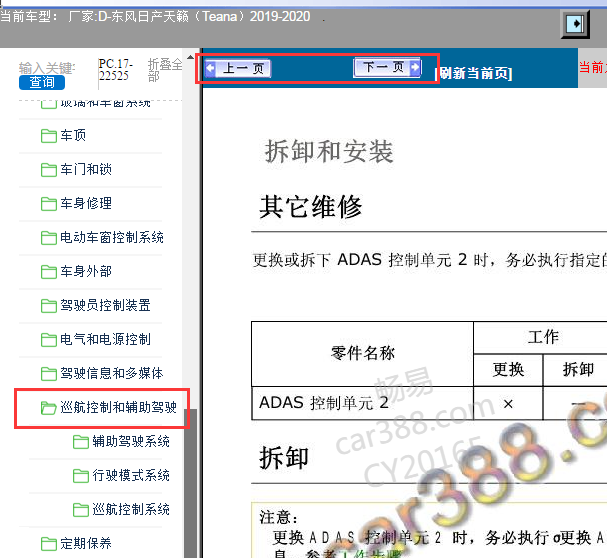
Task: Select 定期保养 in the tree
Action: pos(86,543)
